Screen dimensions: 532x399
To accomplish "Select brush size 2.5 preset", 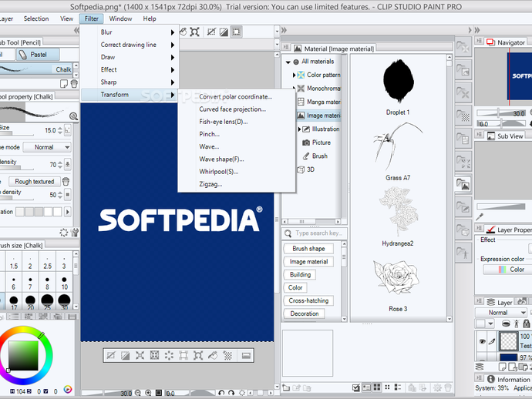I will (x=47, y=262).
